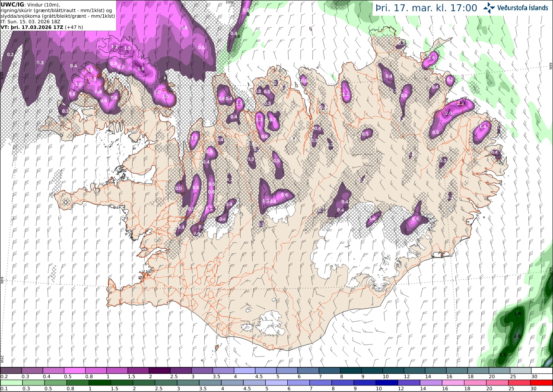Pick lower legend swatch labeled 0.8
This screenshot has width=553, height=392.
(77, 383)
